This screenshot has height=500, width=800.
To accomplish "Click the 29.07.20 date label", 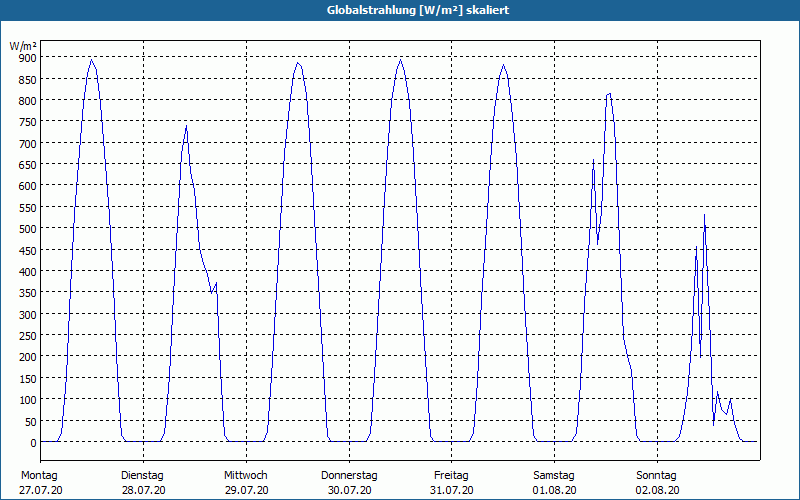I will [246, 490].
